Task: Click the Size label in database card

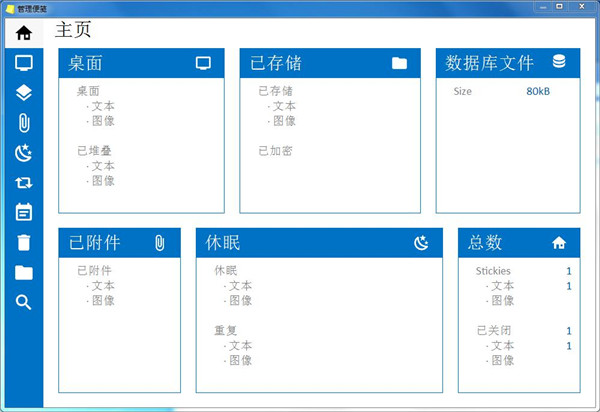Action: pyautogui.click(x=462, y=91)
